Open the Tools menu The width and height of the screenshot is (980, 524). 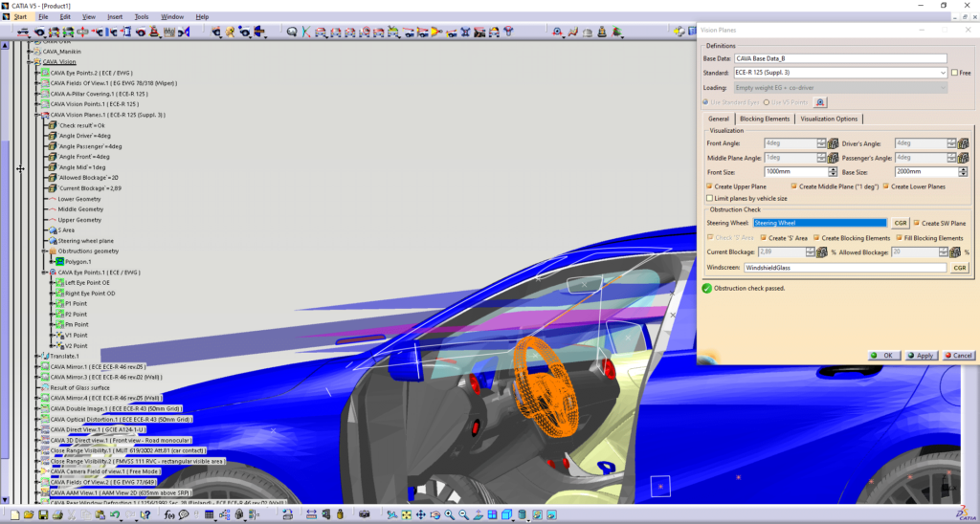pos(142,17)
